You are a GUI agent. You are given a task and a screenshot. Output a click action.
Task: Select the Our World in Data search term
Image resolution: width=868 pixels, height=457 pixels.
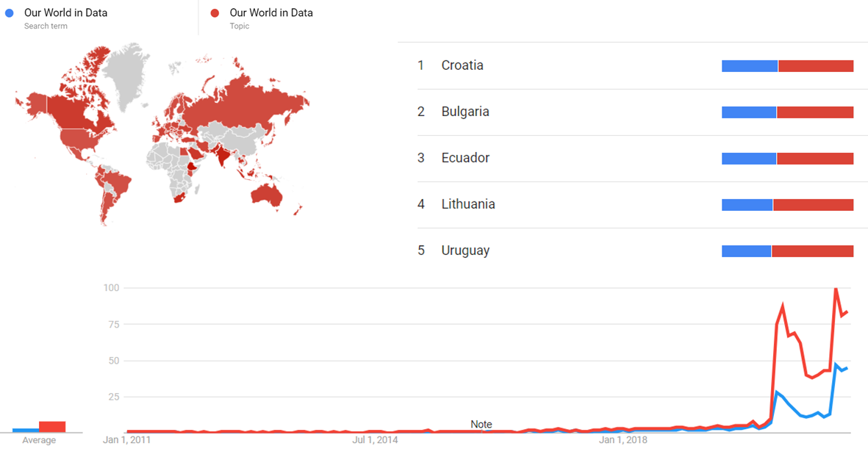pyautogui.click(x=65, y=12)
